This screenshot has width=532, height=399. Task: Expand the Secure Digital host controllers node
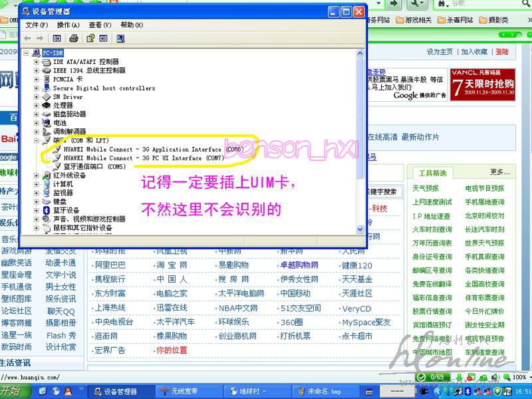pyautogui.click(x=37, y=88)
